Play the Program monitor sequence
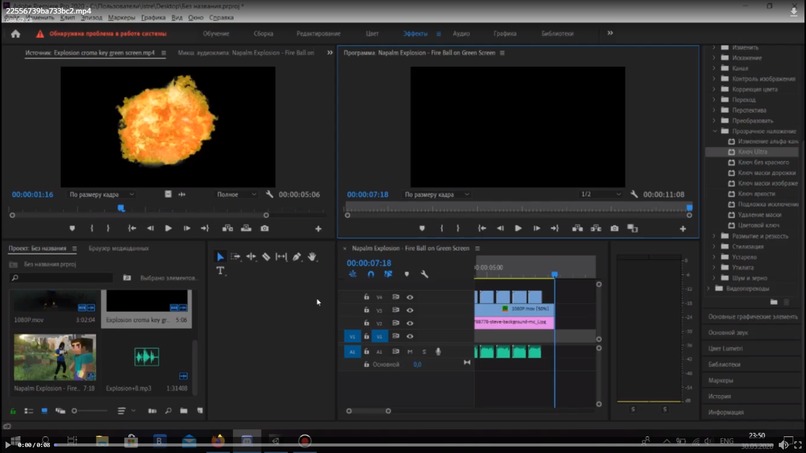806x453 pixels. click(518, 228)
